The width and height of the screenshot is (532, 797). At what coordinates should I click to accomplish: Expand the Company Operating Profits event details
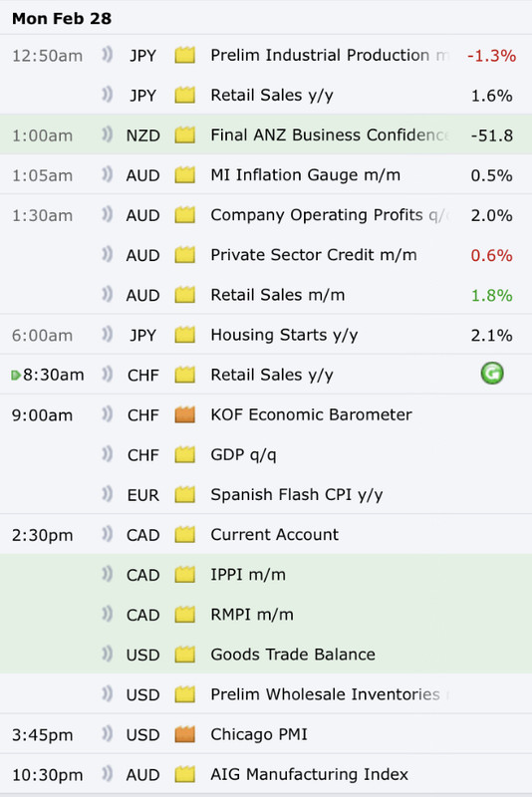click(266, 215)
